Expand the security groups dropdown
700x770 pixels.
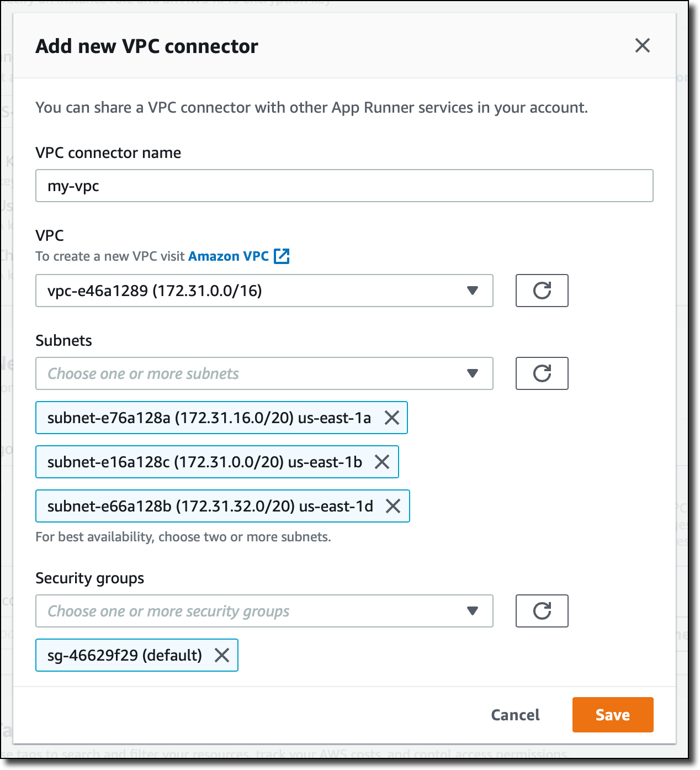tap(264, 611)
